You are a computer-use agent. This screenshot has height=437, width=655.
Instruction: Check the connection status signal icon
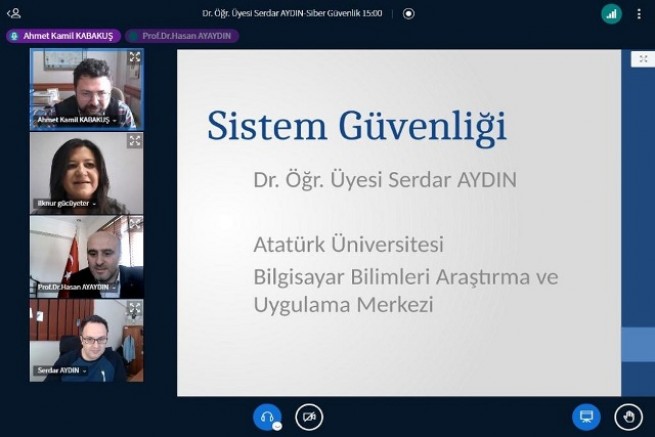click(611, 14)
